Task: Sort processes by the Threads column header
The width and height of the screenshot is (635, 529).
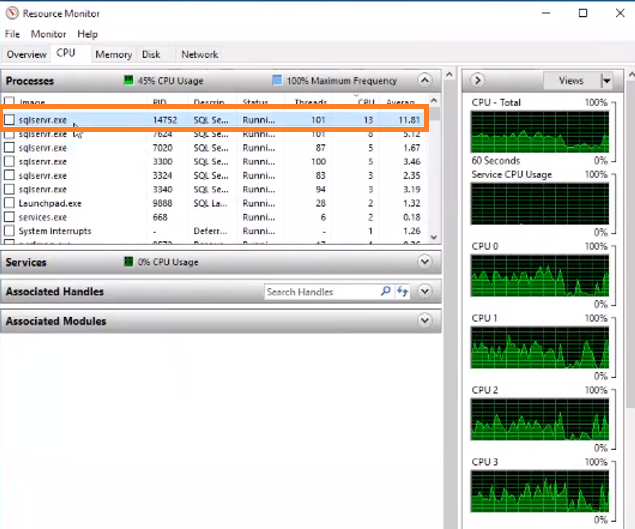Action: pyautogui.click(x=310, y=102)
